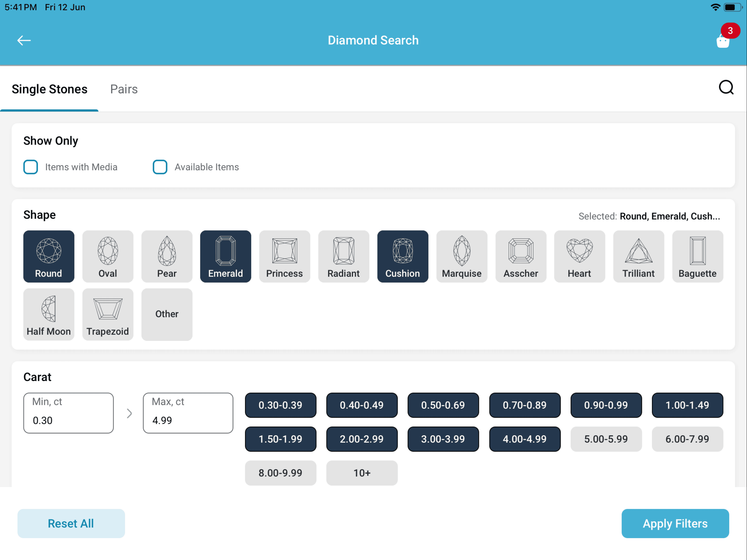Toggle the 0.50-0.69 carat range
Image resolution: width=747 pixels, height=560 pixels.
coord(443,405)
